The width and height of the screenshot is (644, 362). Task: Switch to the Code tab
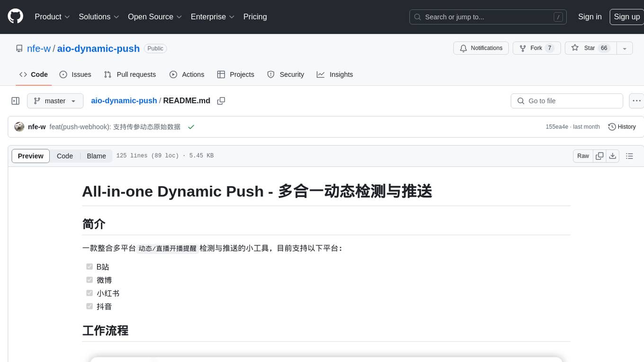[x=34, y=74]
